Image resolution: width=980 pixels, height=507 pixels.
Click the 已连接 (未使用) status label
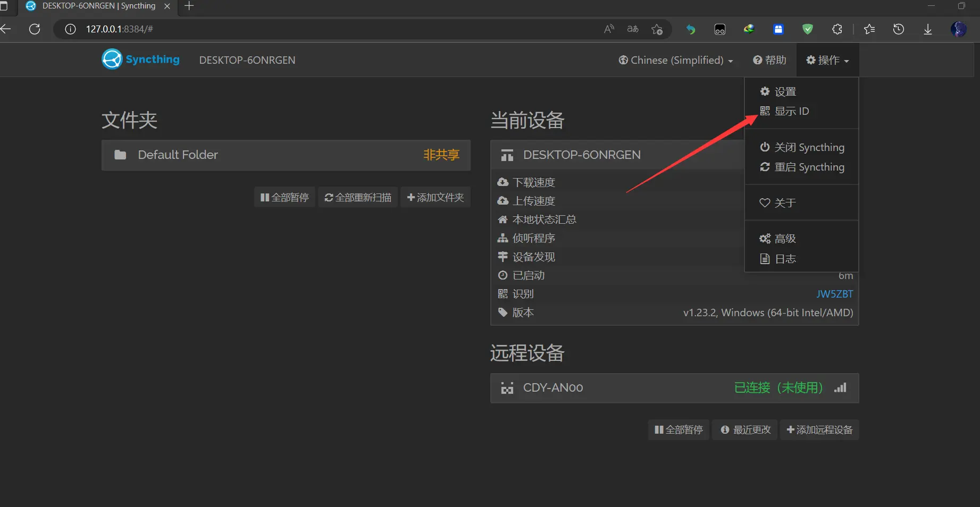[778, 387]
